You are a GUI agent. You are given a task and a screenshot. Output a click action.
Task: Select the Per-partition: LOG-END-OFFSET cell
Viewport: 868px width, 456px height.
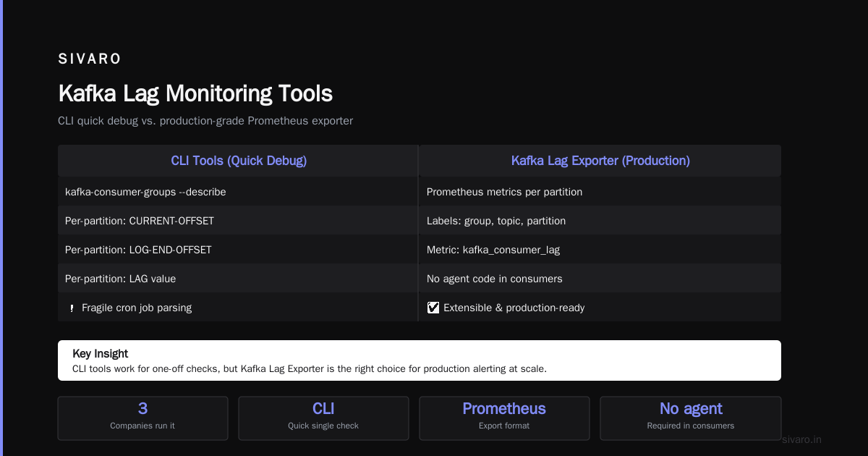point(238,250)
